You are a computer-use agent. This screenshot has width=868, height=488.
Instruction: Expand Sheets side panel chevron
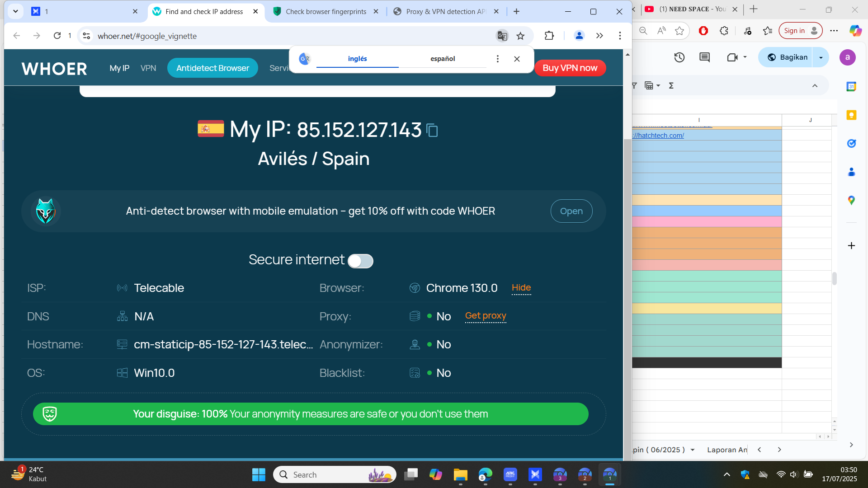pyautogui.click(x=851, y=445)
